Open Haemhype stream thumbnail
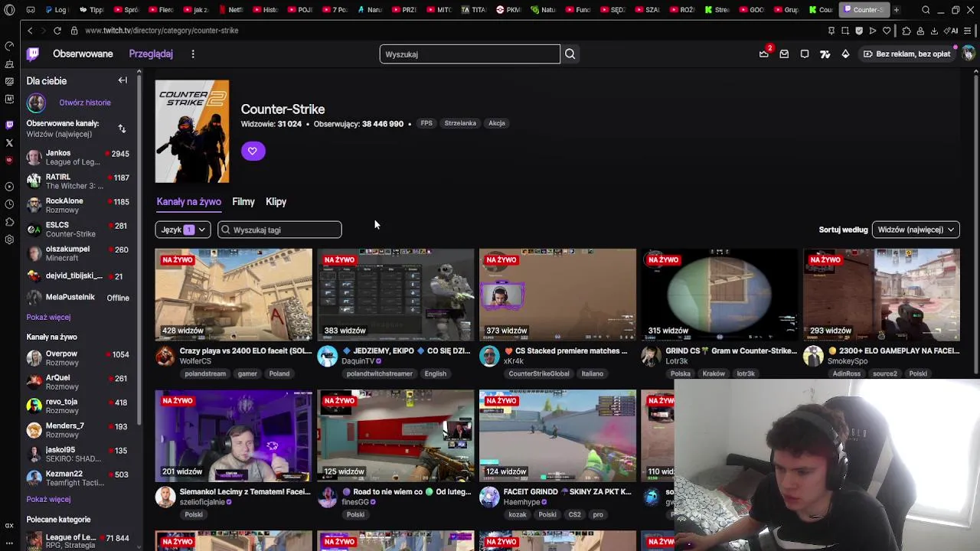Viewport: 980px width, 551px height. pyautogui.click(x=557, y=435)
